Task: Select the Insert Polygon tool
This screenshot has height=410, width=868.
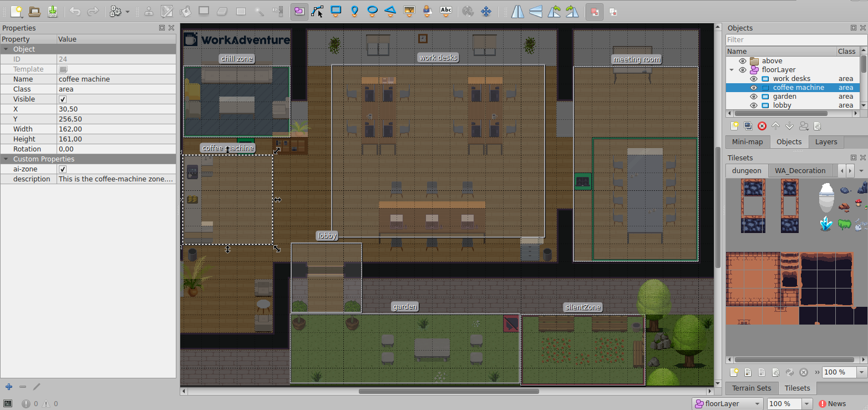Action: [391, 11]
